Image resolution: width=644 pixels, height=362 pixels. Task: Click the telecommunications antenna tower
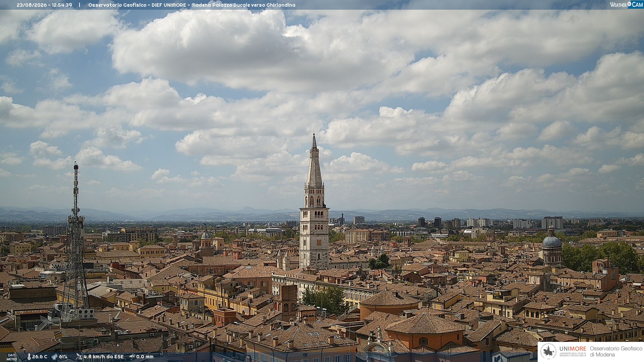coord(75,241)
